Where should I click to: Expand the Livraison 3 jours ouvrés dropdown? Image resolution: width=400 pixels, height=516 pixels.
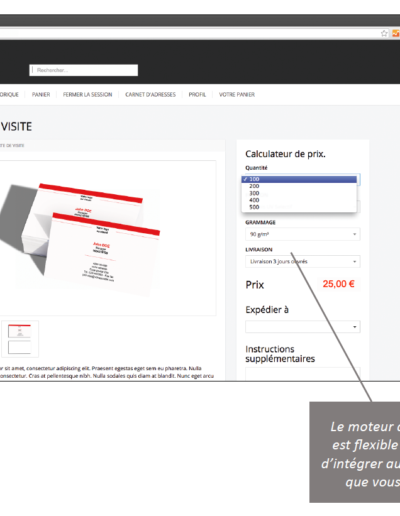(303, 262)
